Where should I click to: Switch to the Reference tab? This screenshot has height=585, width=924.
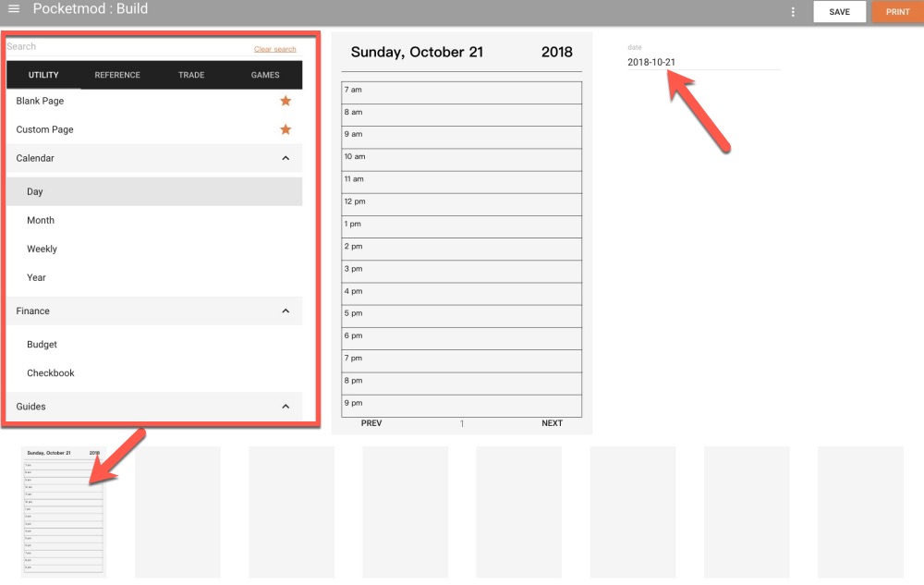coord(117,75)
